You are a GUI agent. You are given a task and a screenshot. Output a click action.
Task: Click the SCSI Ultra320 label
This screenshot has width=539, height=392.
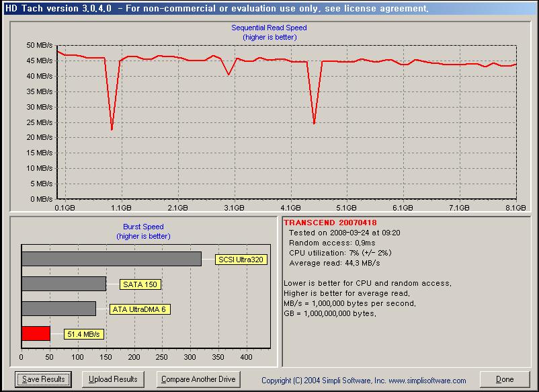[241, 260]
